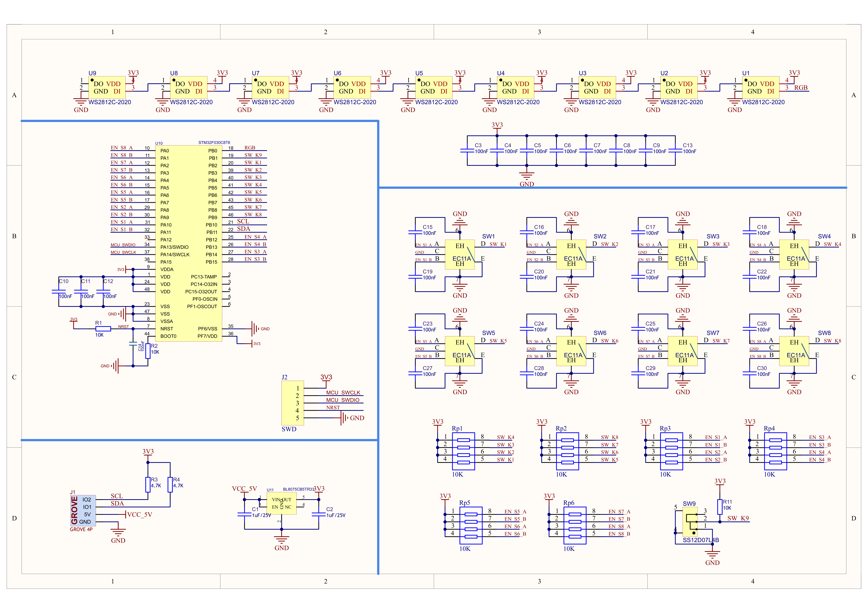The width and height of the screenshot is (868, 613).
Task: Select capacitor C2 1uF/25V
Action: point(319,514)
